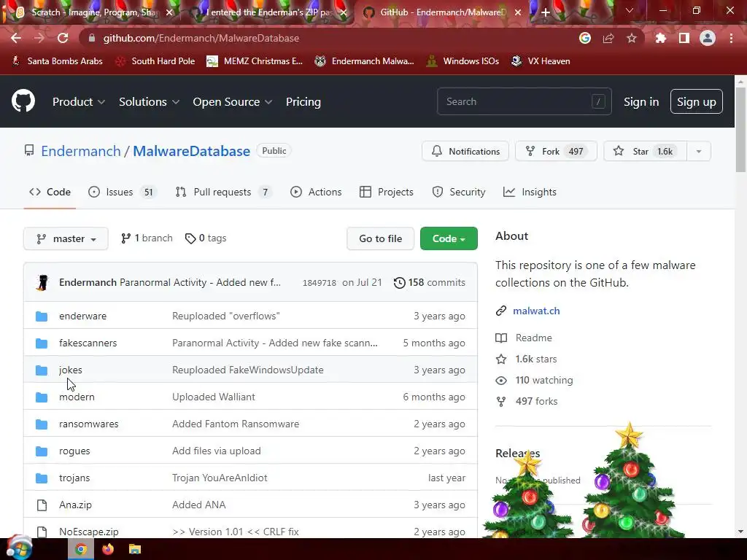Click the Ana.zip file icon
The image size is (747, 560).
42,505
